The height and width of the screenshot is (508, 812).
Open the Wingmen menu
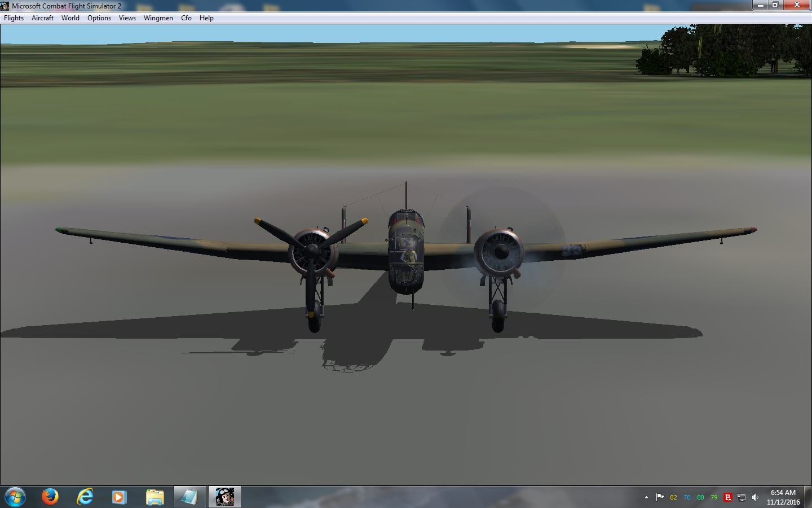click(158, 18)
